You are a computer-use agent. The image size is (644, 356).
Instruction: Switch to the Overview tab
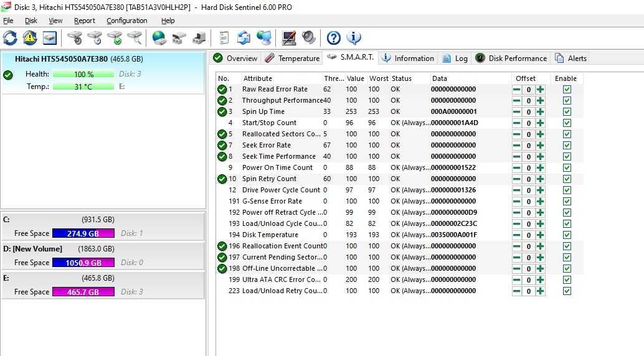(235, 59)
